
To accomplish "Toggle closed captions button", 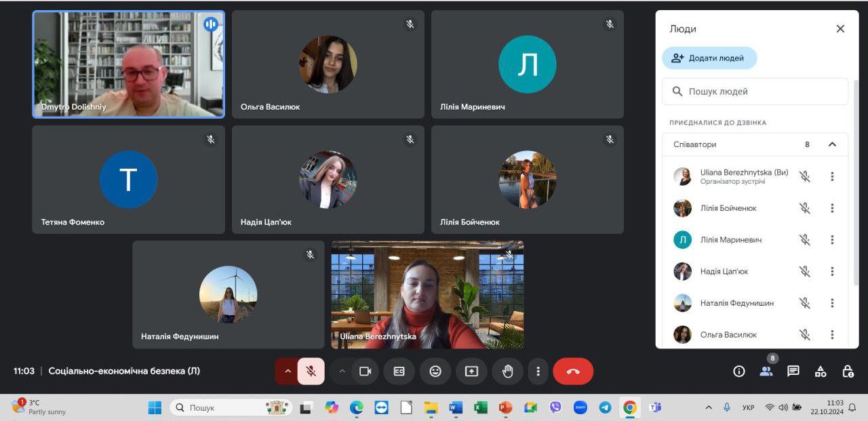I will (399, 371).
